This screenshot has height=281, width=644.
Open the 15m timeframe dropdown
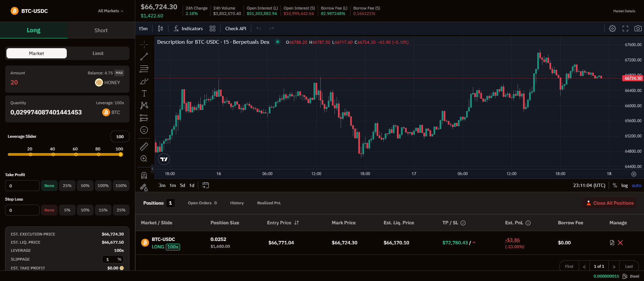[143, 29]
